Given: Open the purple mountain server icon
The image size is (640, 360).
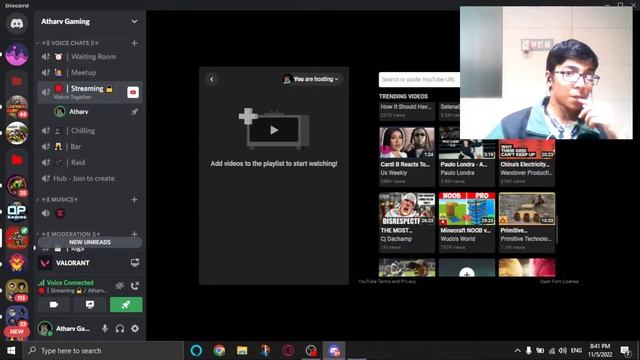Looking at the screenshot, I should coord(17,54).
